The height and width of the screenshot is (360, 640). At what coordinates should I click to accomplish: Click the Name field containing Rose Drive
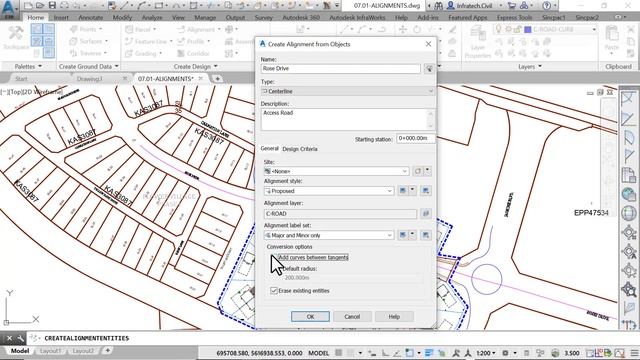tap(341, 69)
